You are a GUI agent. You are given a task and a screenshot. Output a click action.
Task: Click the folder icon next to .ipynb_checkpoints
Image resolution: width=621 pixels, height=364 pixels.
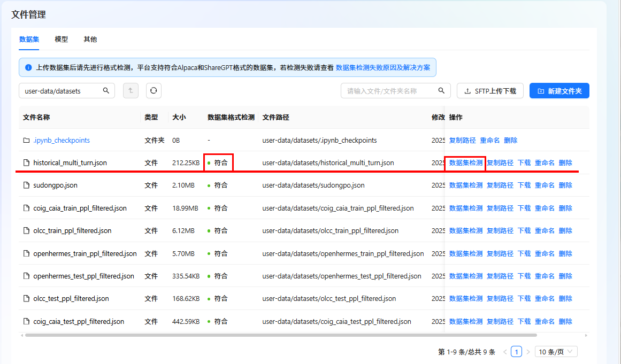(26, 140)
